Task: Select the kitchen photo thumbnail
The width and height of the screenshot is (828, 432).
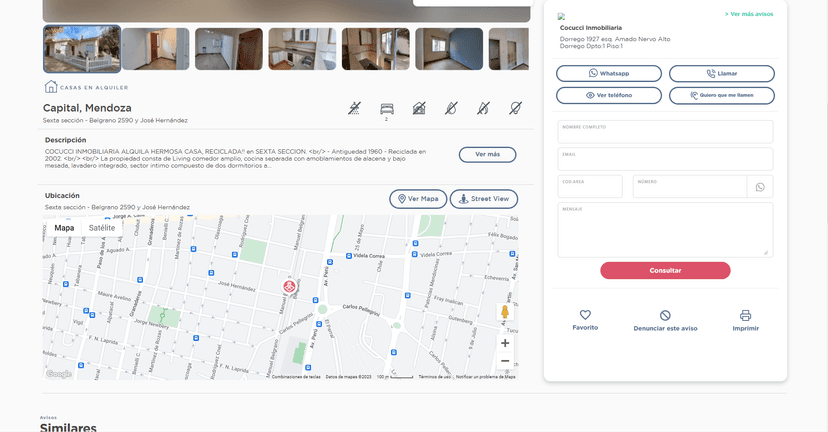Action: click(302, 49)
